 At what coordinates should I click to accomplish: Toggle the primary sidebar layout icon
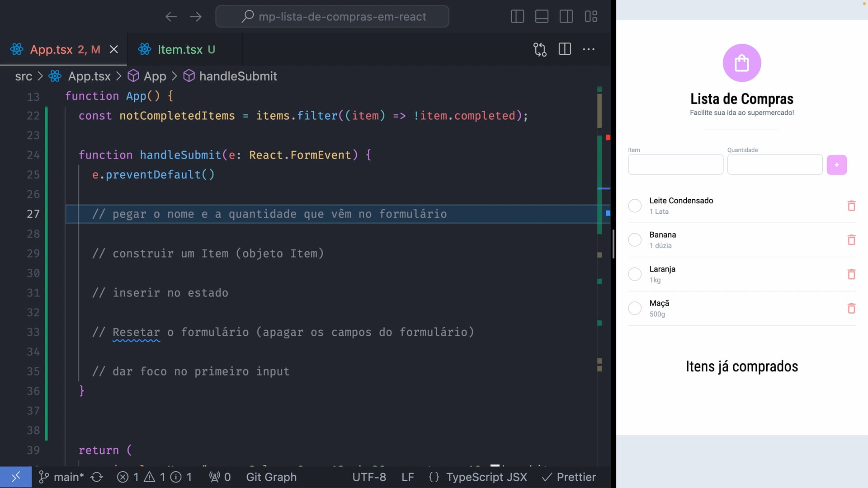(517, 17)
